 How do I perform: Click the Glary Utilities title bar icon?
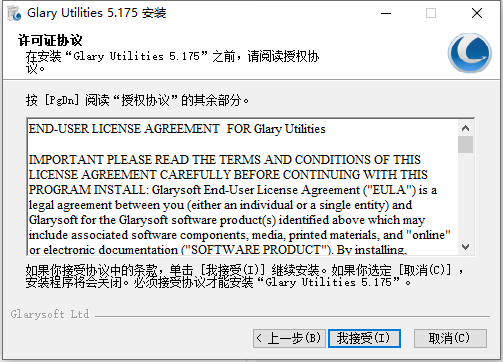(14, 13)
